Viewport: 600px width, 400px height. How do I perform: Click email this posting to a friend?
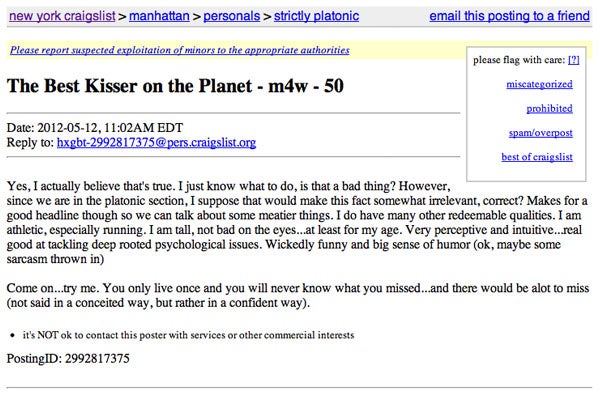510,17
